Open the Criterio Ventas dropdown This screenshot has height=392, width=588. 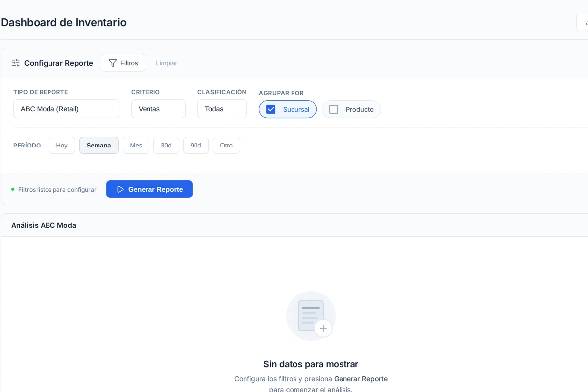[158, 109]
